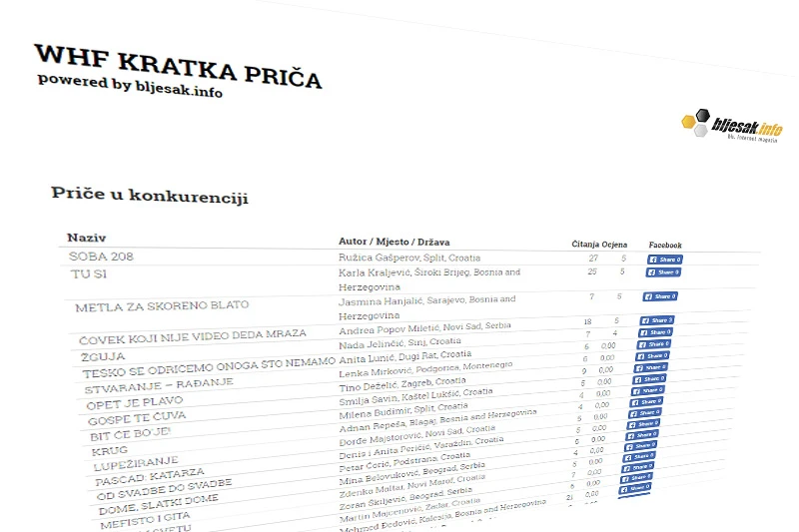Share Tino Deželić's story on Facebook
This screenshot has width=799, height=532.
(x=650, y=367)
